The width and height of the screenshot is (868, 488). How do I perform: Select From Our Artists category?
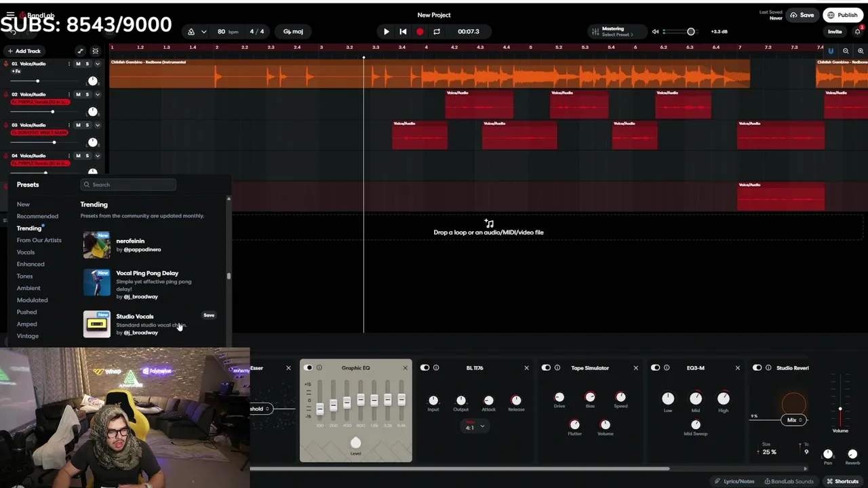[39, 240]
